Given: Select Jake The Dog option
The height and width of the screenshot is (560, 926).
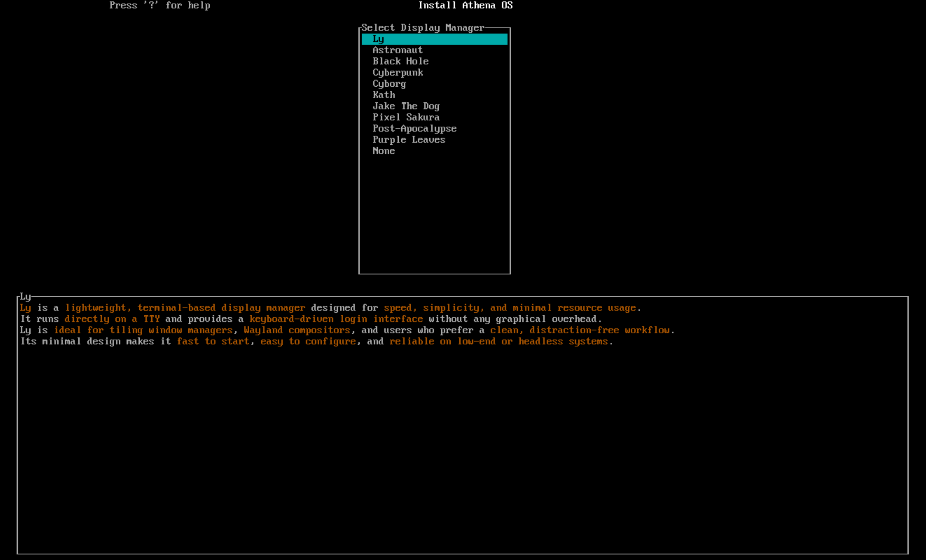Looking at the screenshot, I should click(x=406, y=106).
